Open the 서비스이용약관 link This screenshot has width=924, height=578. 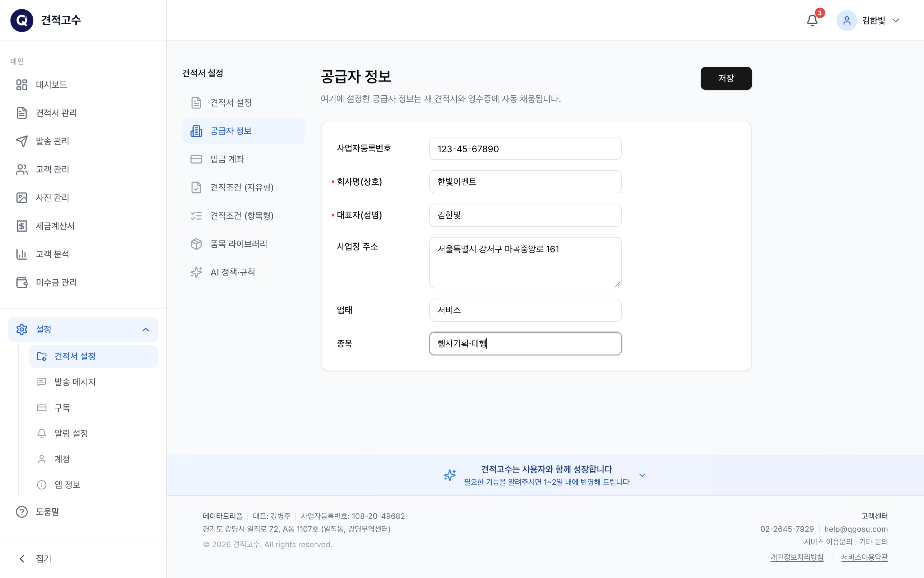tap(864, 557)
